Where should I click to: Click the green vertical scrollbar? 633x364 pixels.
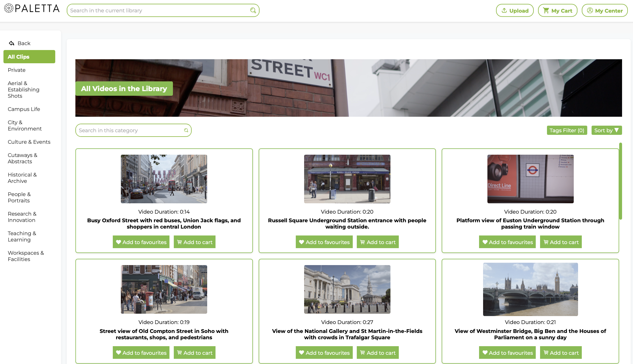coord(621,181)
